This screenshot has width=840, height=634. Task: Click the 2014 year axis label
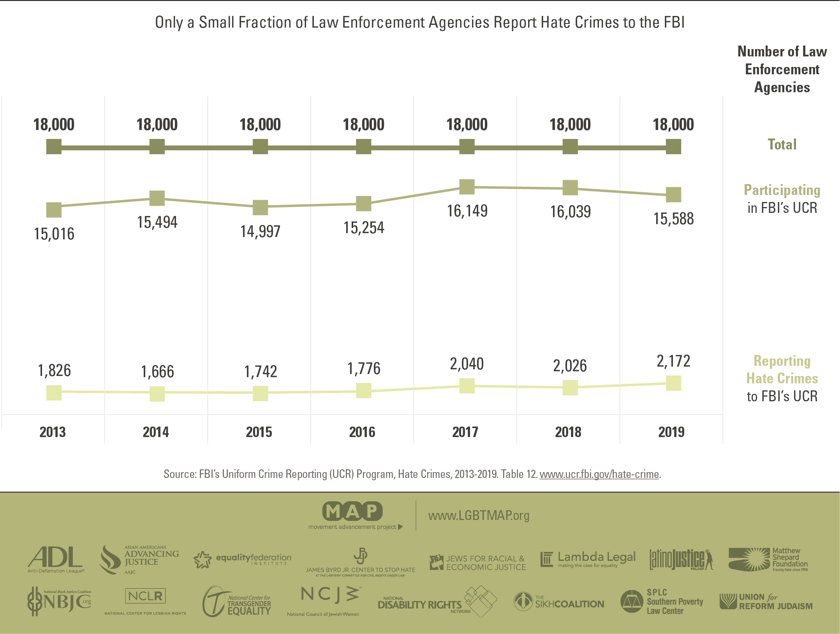coord(156,432)
